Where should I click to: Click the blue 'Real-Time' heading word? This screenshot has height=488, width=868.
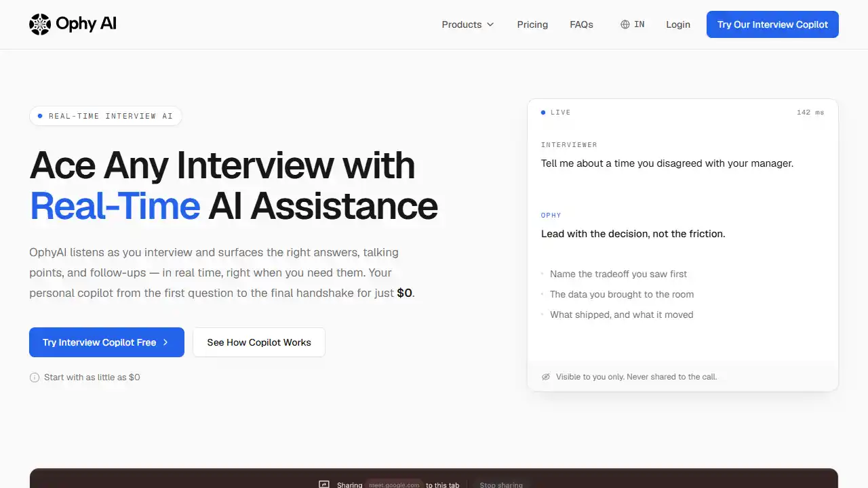(115, 206)
